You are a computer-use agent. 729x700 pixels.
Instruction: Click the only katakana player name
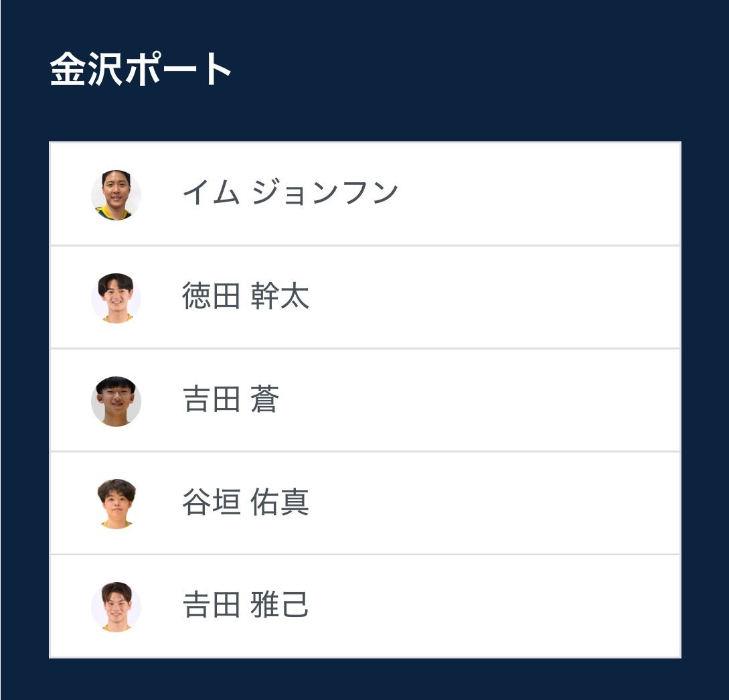(290, 194)
